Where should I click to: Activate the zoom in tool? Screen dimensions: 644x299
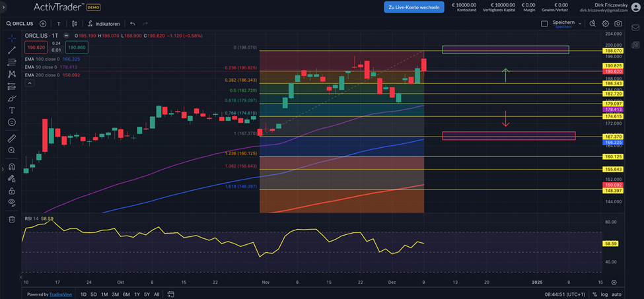(x=12, y=150)
